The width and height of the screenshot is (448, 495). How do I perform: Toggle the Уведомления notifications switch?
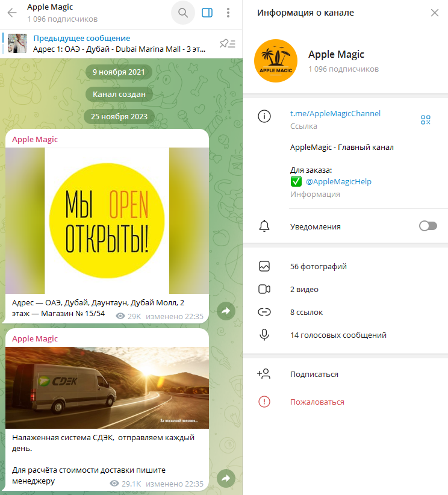point(428,226)
